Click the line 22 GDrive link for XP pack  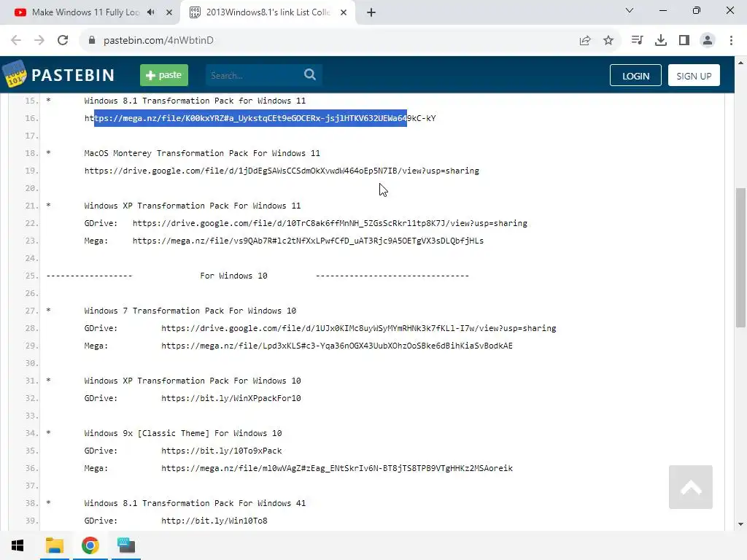(330, 223)
